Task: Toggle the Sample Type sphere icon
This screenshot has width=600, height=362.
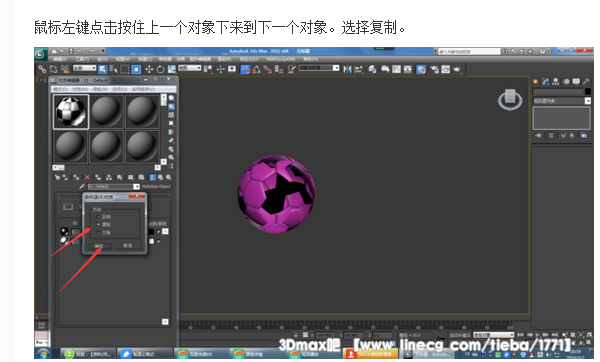Action: (x=171, y=98)
